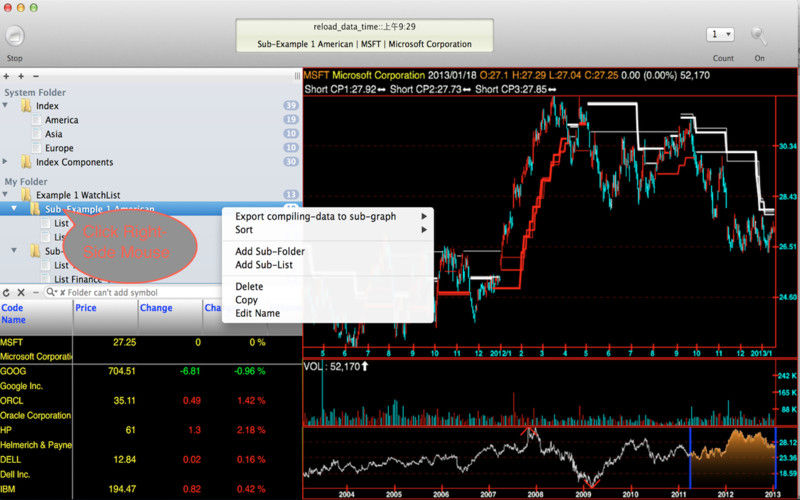Click the Sub-Example 1 American folder icon
Screen dimensions: 800x500
pos(35,209)
